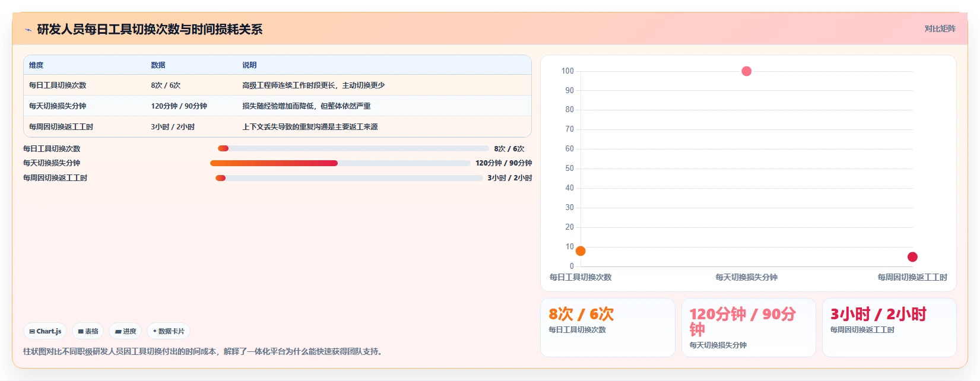
Task: Click the bold value 8次 / 6次 beside progress bar
Action: click(509, 149)
